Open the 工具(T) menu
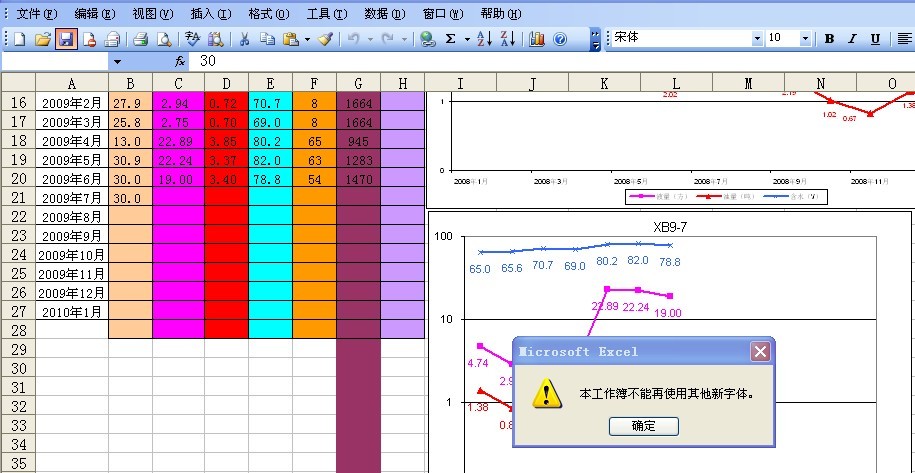This screenshot has height=473, width=915. 327,13
